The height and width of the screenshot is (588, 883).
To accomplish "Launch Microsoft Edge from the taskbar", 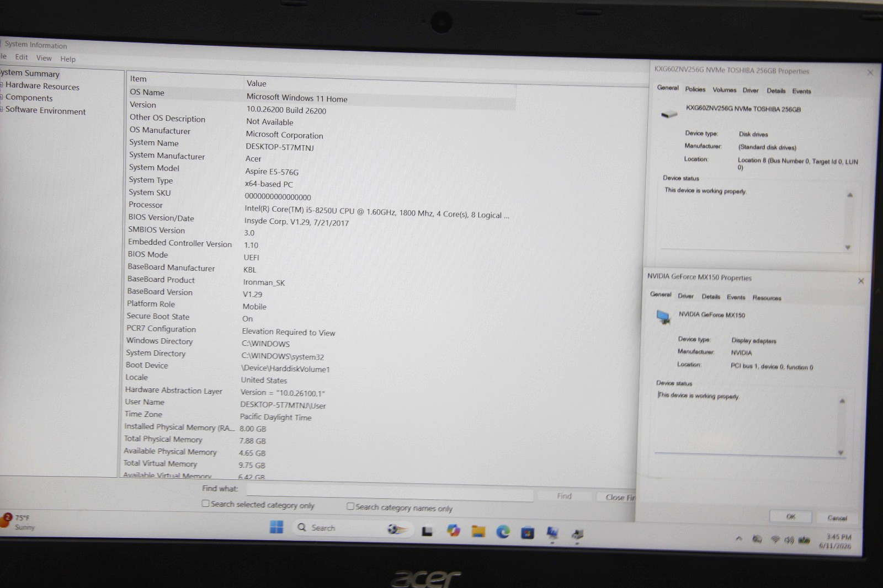I will [503, 532].
